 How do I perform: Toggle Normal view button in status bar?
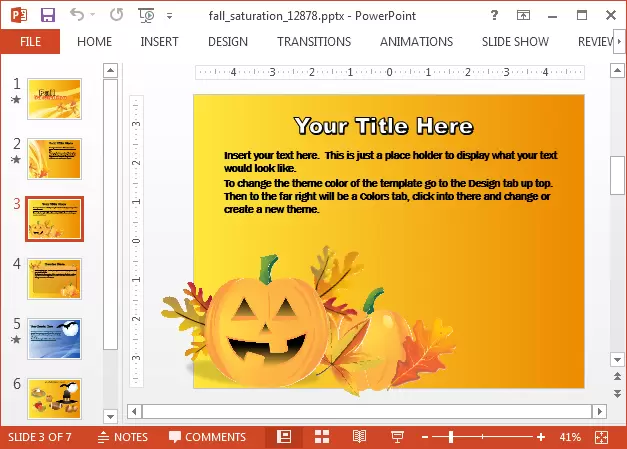point(284,437)
